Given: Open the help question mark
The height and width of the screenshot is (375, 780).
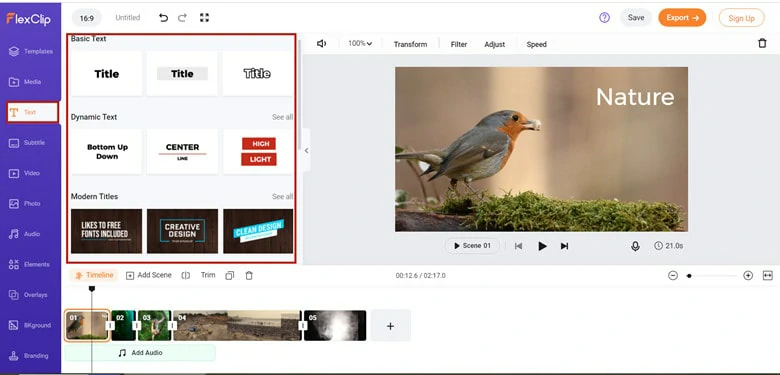Looking at the screenshot, I should (x=604, y=18).
